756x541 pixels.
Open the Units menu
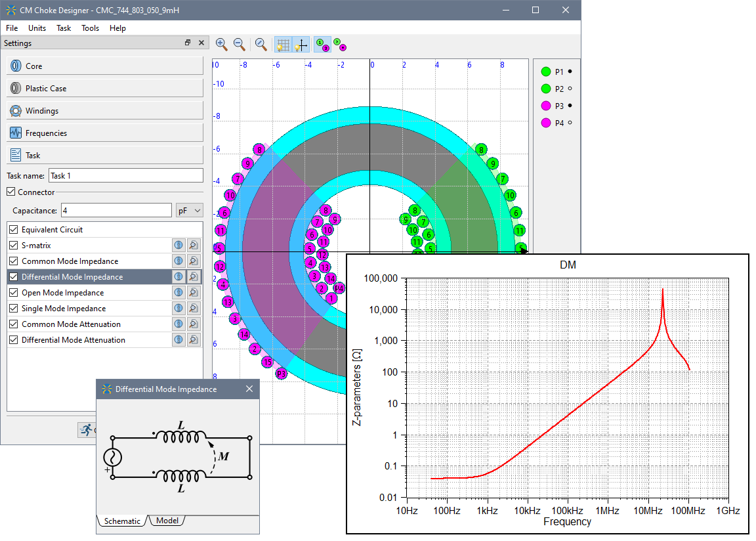37,28
